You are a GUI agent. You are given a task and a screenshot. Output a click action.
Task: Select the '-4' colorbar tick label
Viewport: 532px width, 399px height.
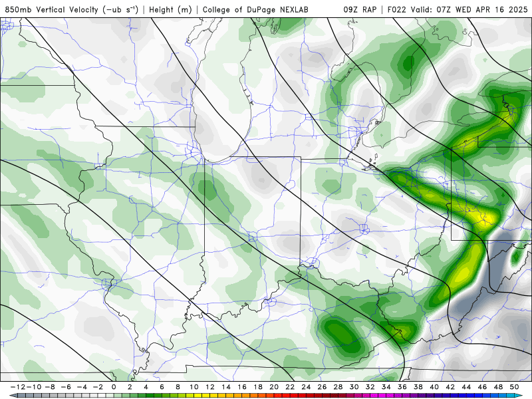pos(82,387)
